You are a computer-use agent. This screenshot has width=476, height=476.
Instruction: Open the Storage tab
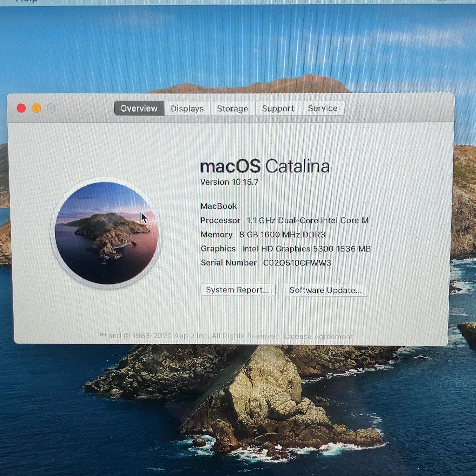tap(233, 109)
